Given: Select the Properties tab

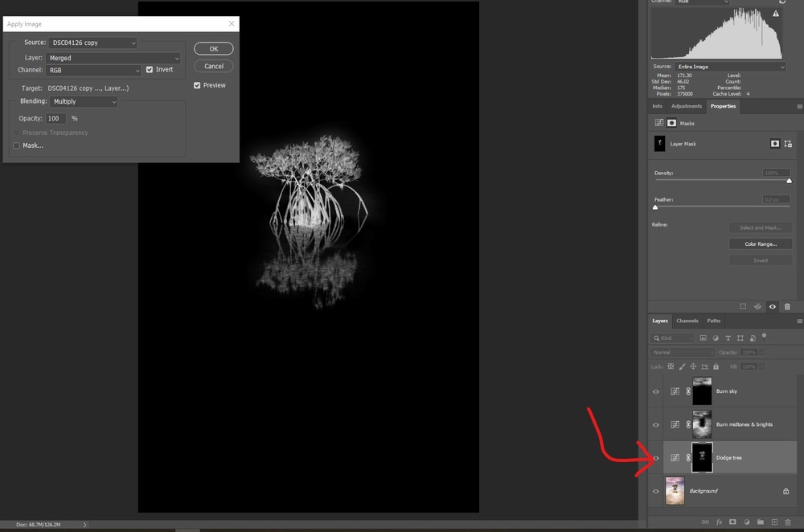Looking at the screenshot, I should point(723,106).
